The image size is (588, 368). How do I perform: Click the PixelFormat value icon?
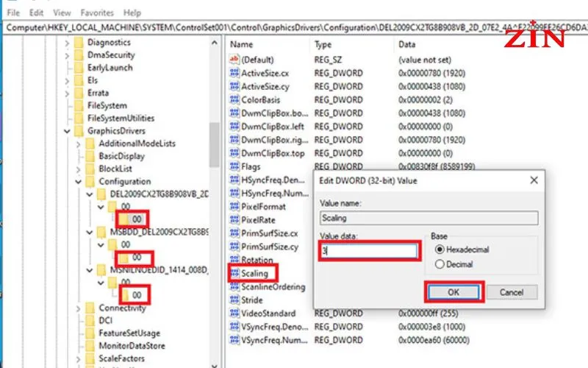234,206
